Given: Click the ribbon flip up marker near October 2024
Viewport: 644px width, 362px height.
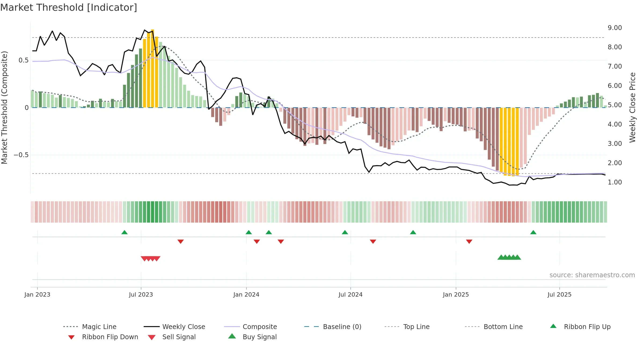Looking at the screenshot, I should pyautogui.click(x=413, y=232).
